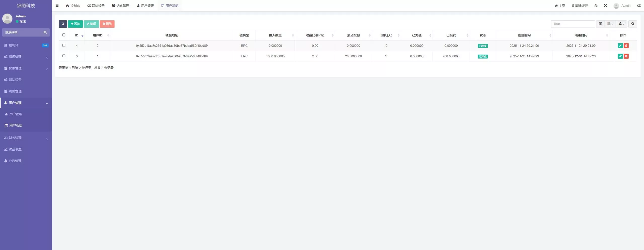Screen dimensions: 644x250
Task: Check the select-all checkbox in table header
Action: pyautogui.click(x=64, y=35)
